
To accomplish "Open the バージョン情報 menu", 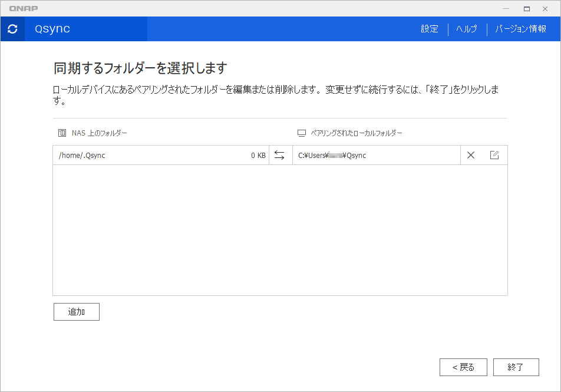I will 520,29.
